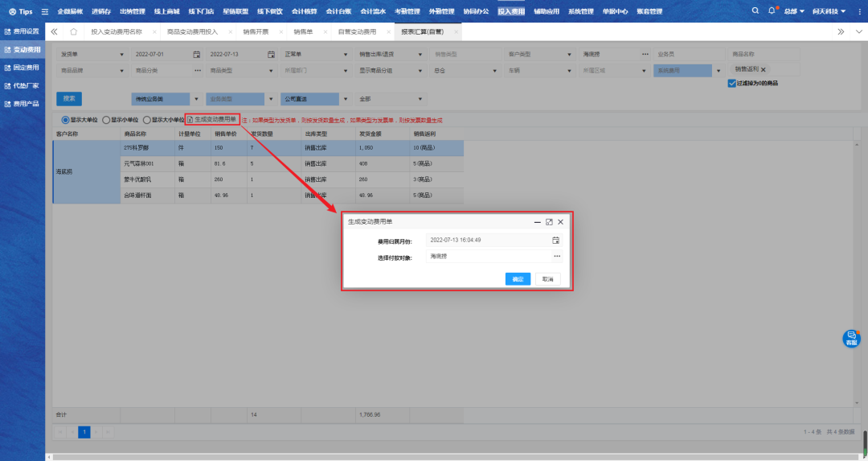Image resolution: width=868 pixels, height=461 pixels.
Task: Click the calendar icon in 费用归属月份 field
Action: pos(555,240)
